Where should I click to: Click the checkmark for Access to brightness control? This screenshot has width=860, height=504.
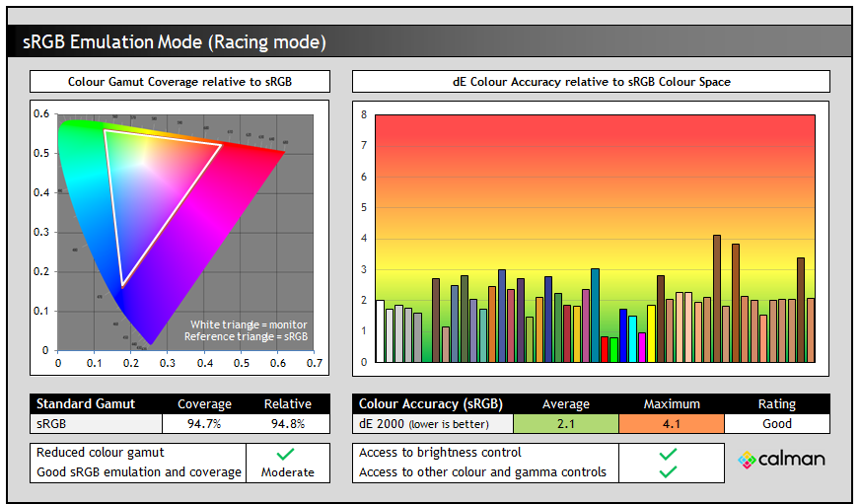point(668,454)
